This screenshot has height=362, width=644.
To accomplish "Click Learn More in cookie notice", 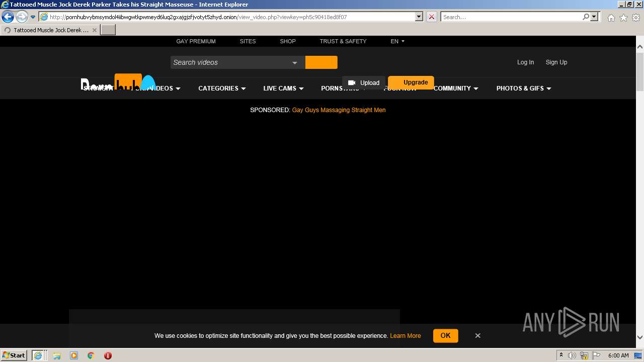I will (x=405, y=336).
